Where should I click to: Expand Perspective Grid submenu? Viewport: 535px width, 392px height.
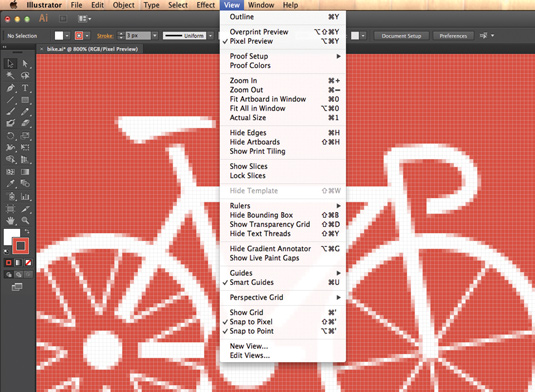[283, 297]
